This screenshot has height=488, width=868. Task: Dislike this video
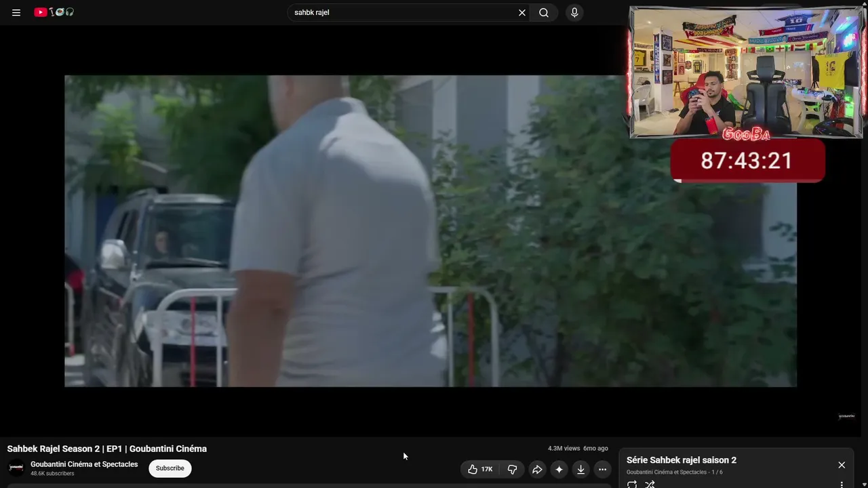(513, 469)
